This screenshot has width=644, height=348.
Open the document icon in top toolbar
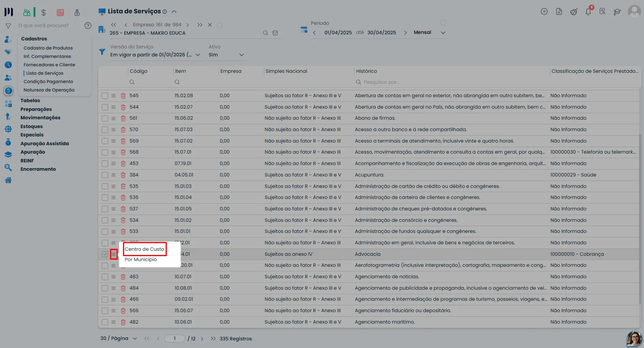[559, 11]
